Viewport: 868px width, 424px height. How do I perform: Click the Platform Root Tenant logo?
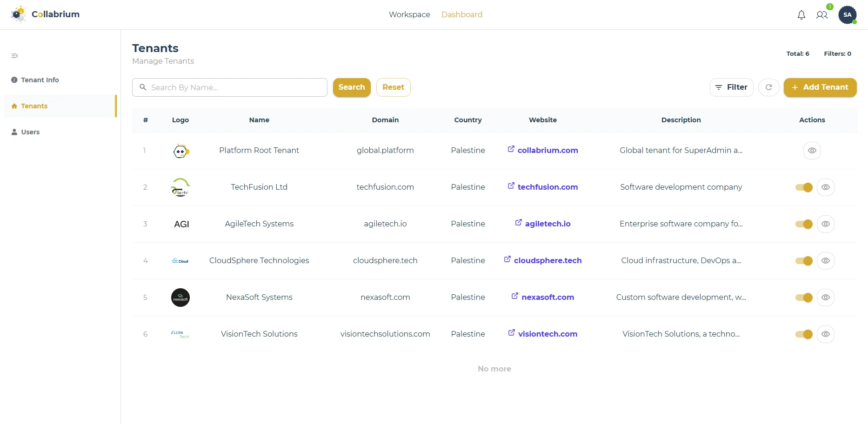[x=180, y=151]
